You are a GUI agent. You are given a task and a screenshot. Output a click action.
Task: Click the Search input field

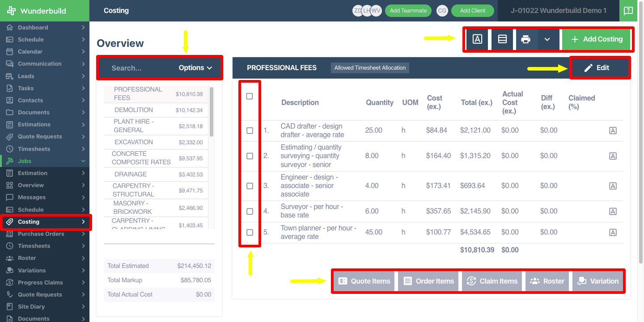click(139, 68)
